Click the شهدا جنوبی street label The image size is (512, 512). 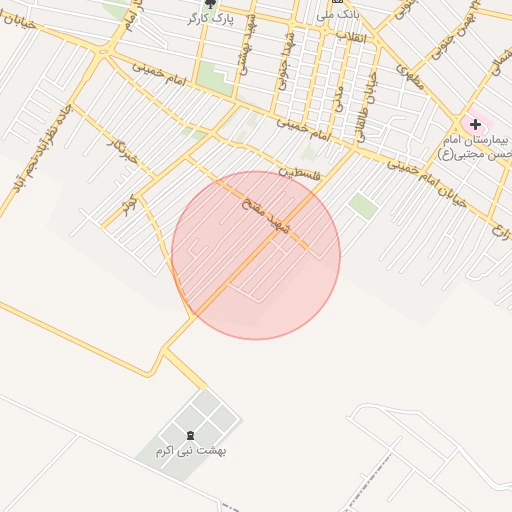[287, 61]
